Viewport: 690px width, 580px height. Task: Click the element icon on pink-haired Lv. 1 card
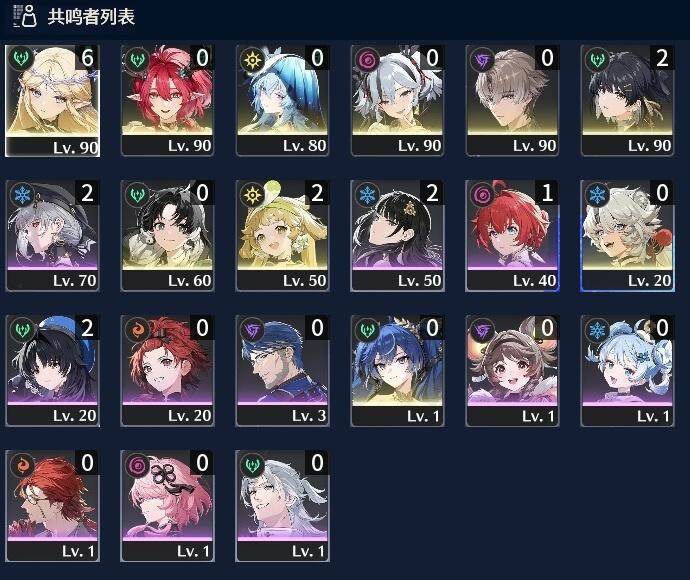pyautogui.click(x=137, y=464)
